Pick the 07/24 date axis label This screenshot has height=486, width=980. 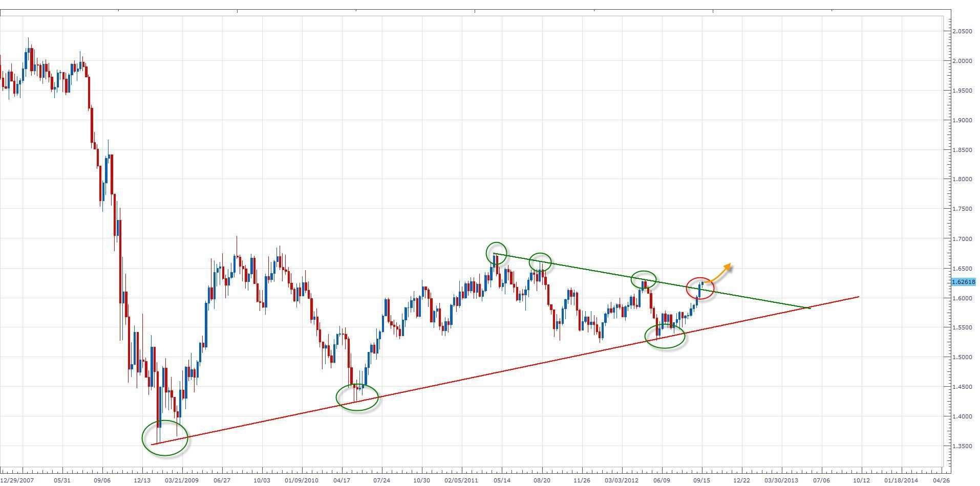381,480
